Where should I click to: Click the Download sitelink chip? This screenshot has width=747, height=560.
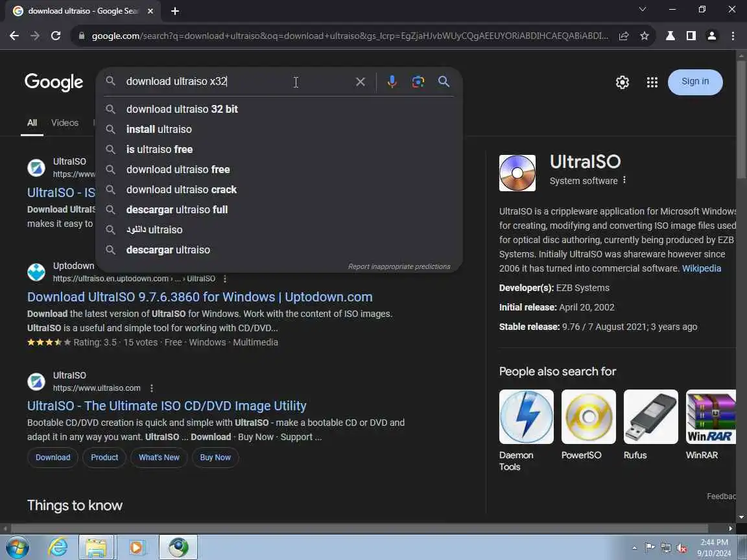point(53,457)
